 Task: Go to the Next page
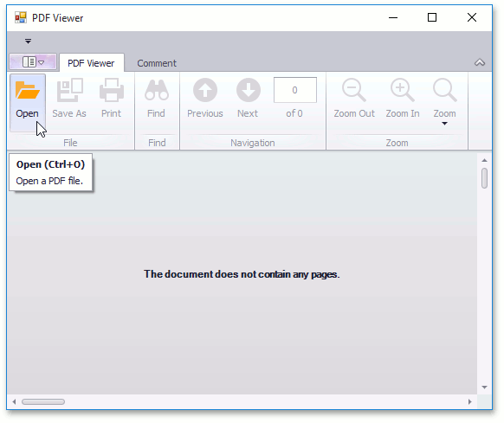tap(248, 99)
